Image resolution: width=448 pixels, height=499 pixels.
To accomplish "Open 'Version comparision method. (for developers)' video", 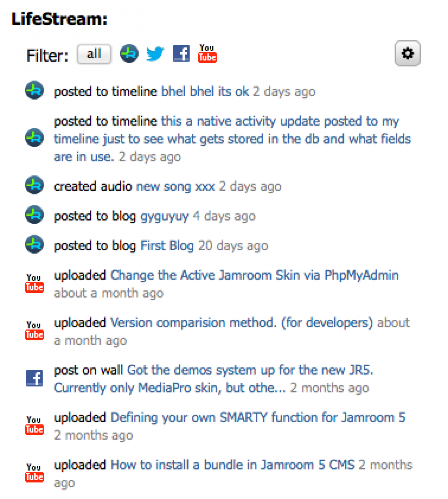I will (241, 323).
